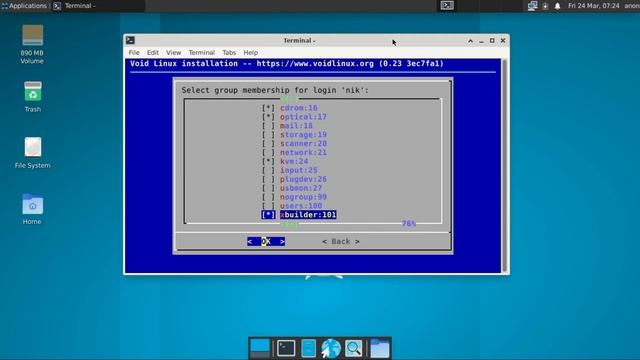The width and height of the screenshot is (640, 360).
Task: Click the Back button in dialog
Action: pyautogui.click(x=341, y=242)
